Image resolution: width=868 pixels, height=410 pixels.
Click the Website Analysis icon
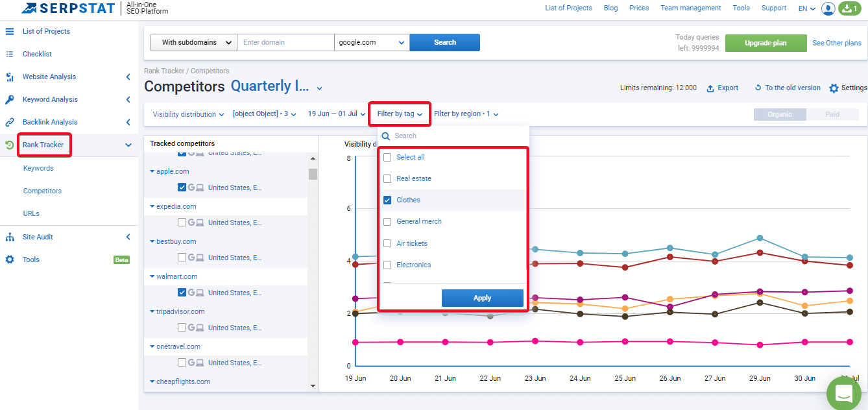click(10, 77)
